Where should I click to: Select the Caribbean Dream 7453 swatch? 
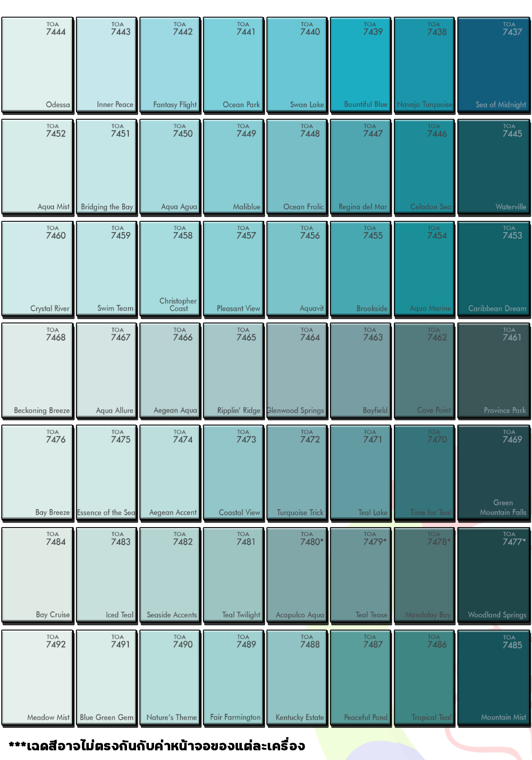(x=494, y=269)
